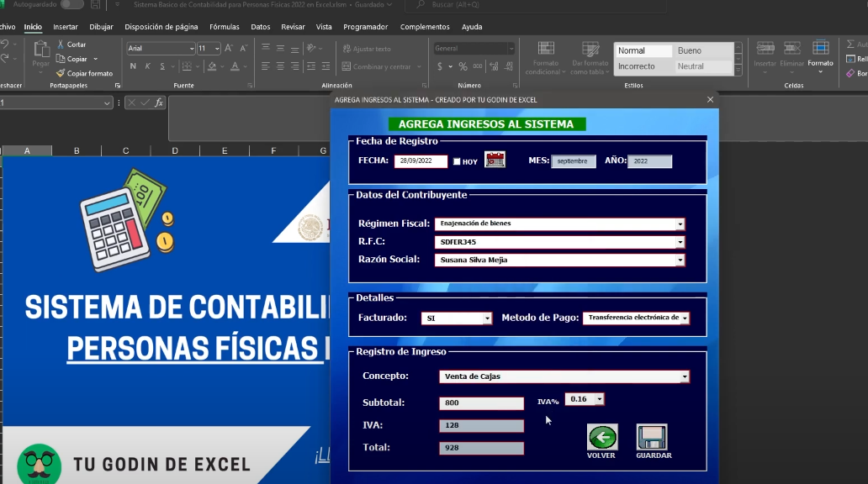Open Dar formato como tabla
Image resolution: width=868 pixels, height=484 pixels.
click(x=590, y=57)
